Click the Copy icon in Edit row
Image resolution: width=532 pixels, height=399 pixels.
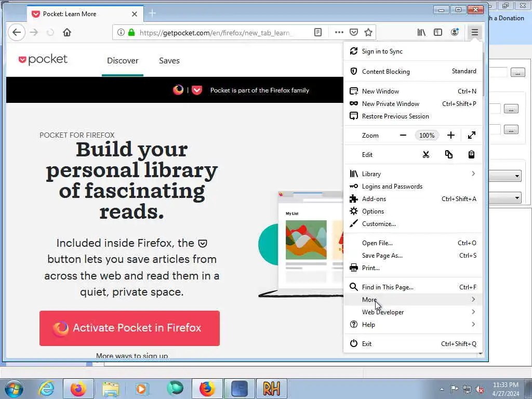tap(448, 155)
